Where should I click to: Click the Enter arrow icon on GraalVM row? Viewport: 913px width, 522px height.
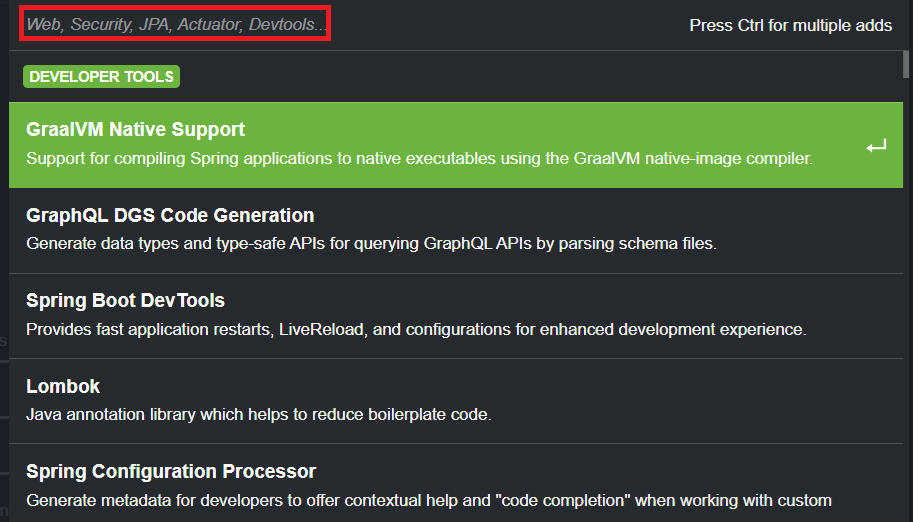[876, 147]
